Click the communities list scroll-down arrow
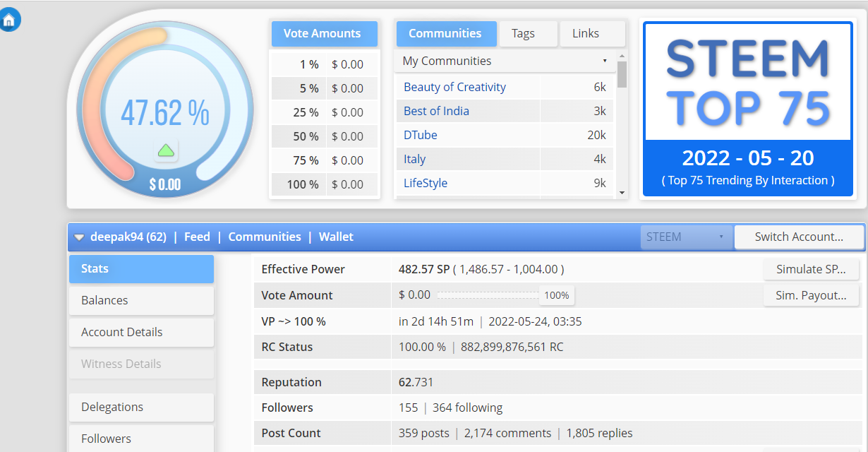868x452 pixels. 622,192
